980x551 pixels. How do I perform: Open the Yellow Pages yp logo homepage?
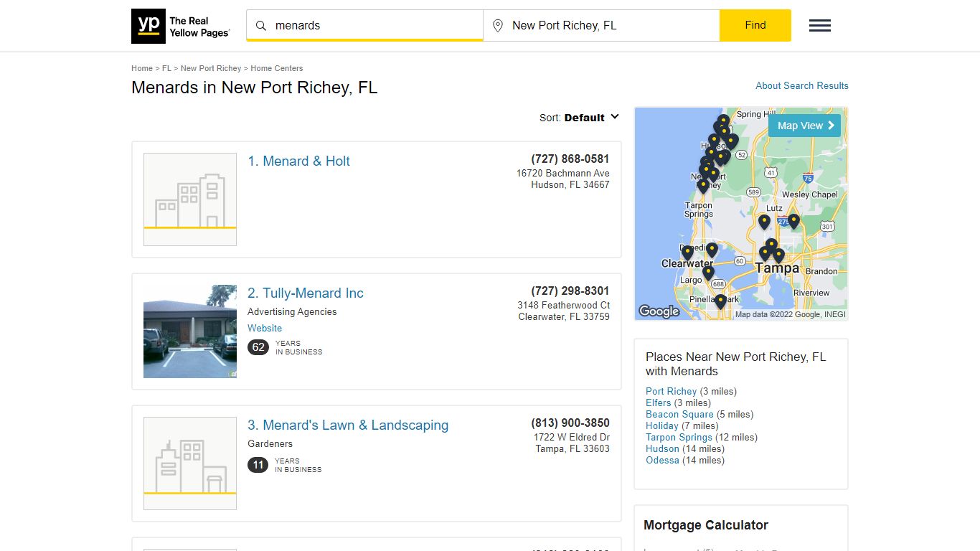(x=181, y=26)
